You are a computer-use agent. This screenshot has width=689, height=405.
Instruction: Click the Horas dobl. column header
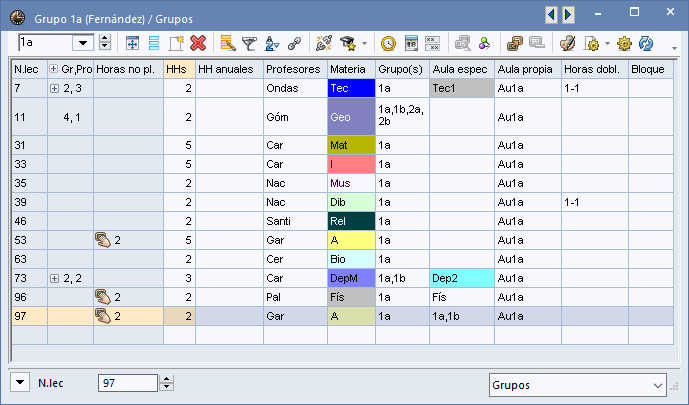click(x=595, y=69)
